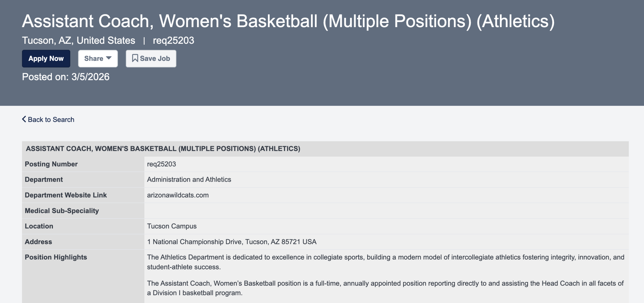644x303 pixels.
Task: Click the Share dropdown arrow
Action: coord(109,58)
